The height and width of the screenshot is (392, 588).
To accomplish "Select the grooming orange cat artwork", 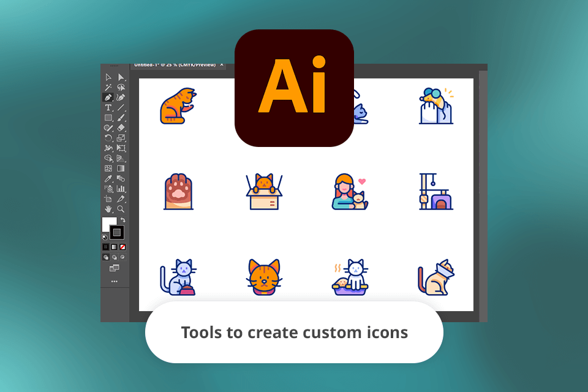I will (x=178, y=106).
